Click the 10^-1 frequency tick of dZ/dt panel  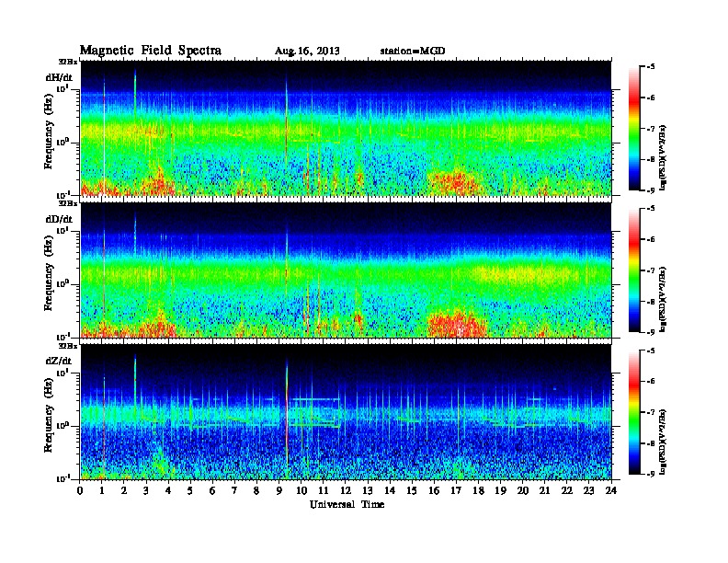pos(63,478)
